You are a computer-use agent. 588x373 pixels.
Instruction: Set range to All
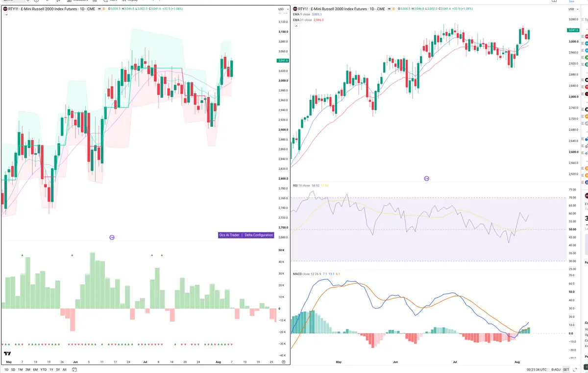point(64,370)
